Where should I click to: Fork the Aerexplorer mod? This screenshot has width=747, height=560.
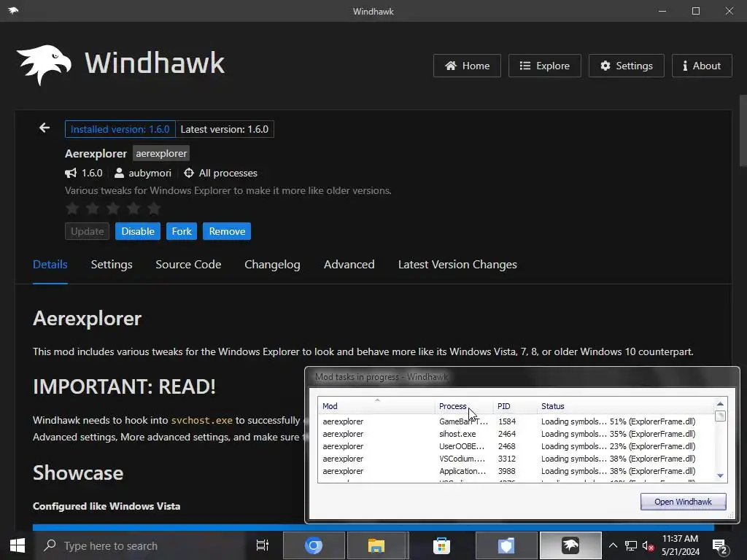[182, 231]
